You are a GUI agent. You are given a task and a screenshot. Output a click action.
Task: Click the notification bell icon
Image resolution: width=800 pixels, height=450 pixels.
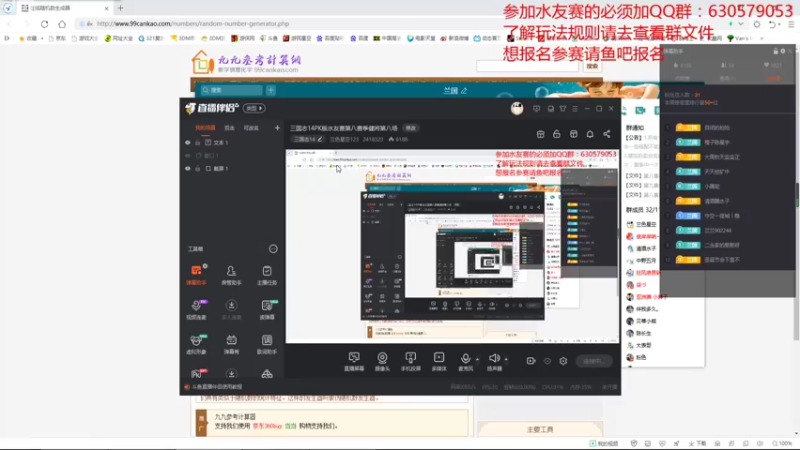(x=590, y=134)
